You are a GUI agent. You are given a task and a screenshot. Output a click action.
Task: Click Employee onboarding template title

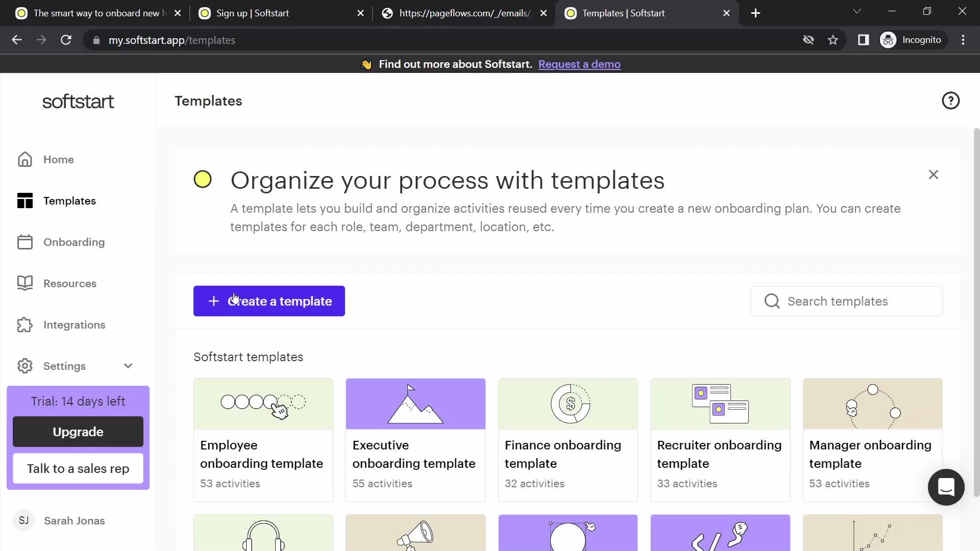tap(261, 454)
